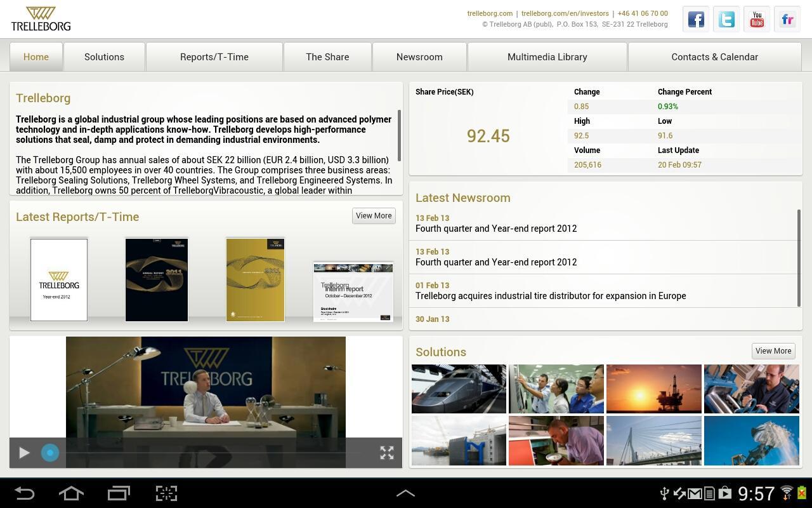Open The Share tab
The height and width of the screenshot is (508, 812).
(327, 57)
